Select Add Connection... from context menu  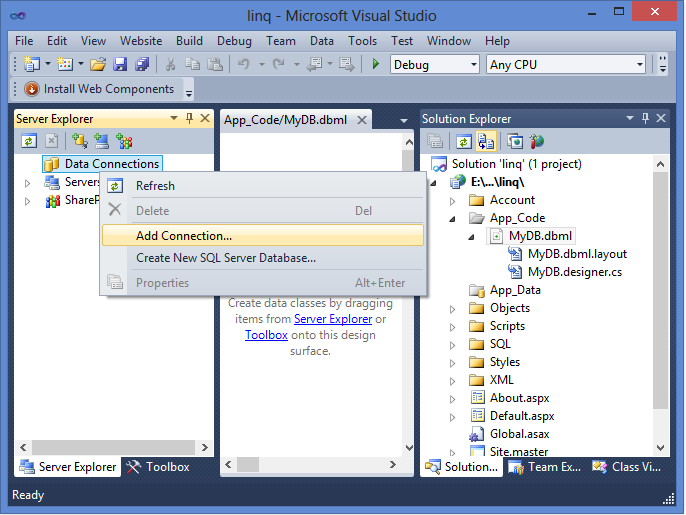(x=262, y=235)
